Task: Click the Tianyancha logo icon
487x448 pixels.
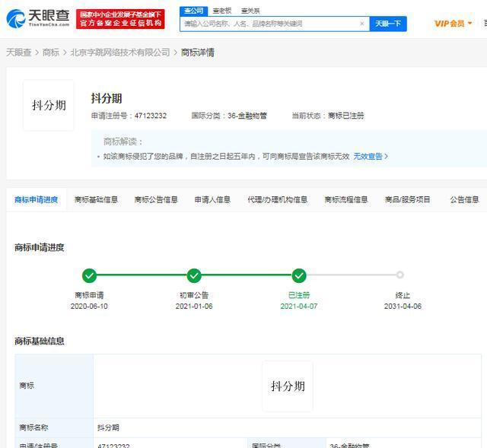Action: tap(16, 18)
